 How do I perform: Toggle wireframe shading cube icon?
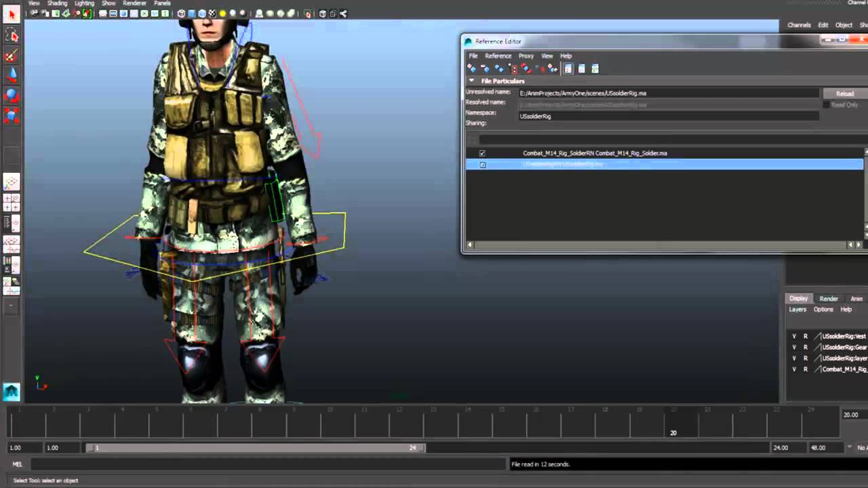coord(181,14)
